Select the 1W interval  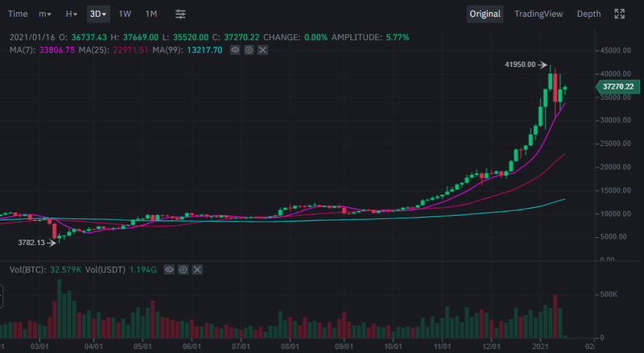pos(125,14)
